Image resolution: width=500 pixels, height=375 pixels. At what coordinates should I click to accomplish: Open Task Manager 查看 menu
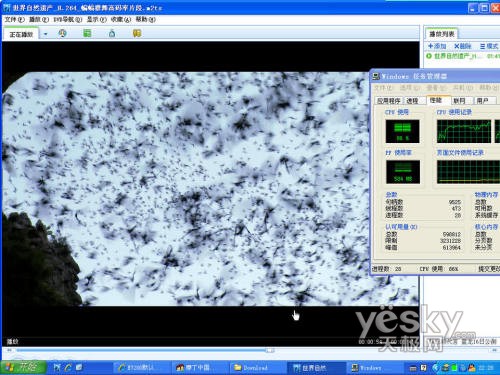tap(436, 88)
